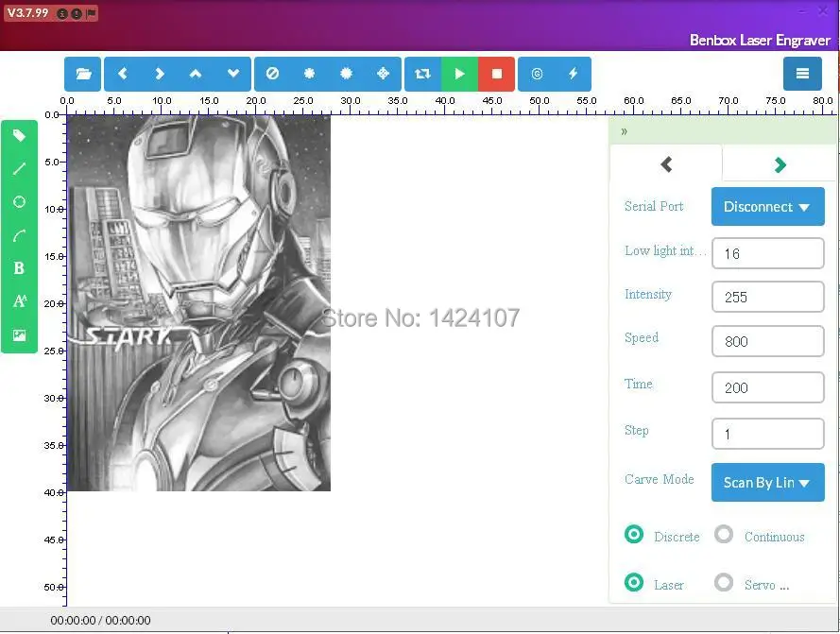
Task: Click the crosshair move-to-center icon
Action: coord(383,74)
